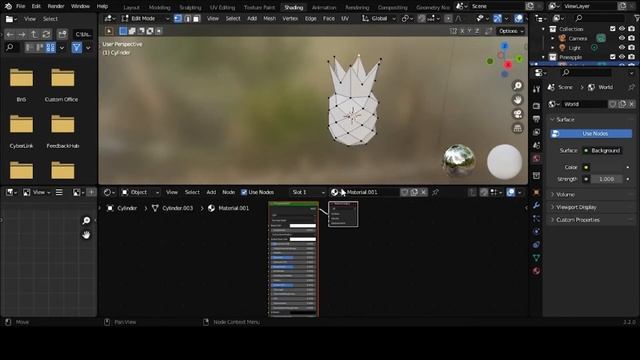The width and height of the screenshot is (640, 360).
Task: Click the Strength value field
Action: [x=607, y=179]
